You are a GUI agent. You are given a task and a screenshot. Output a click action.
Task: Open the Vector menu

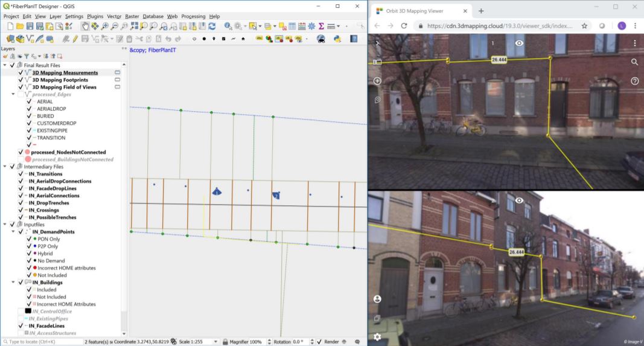coord(114,16)
